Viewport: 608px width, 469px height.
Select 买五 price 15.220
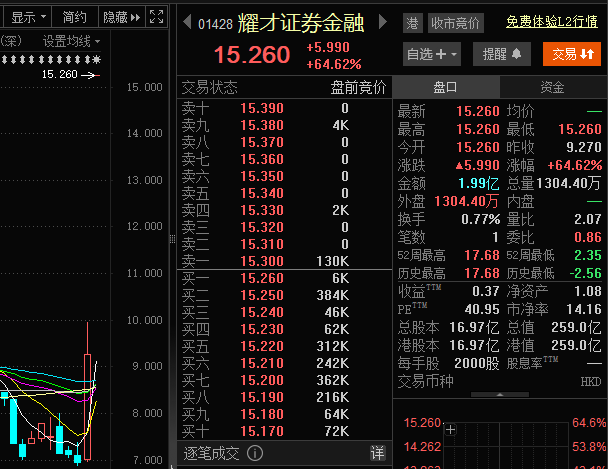[x=262, y=346]
